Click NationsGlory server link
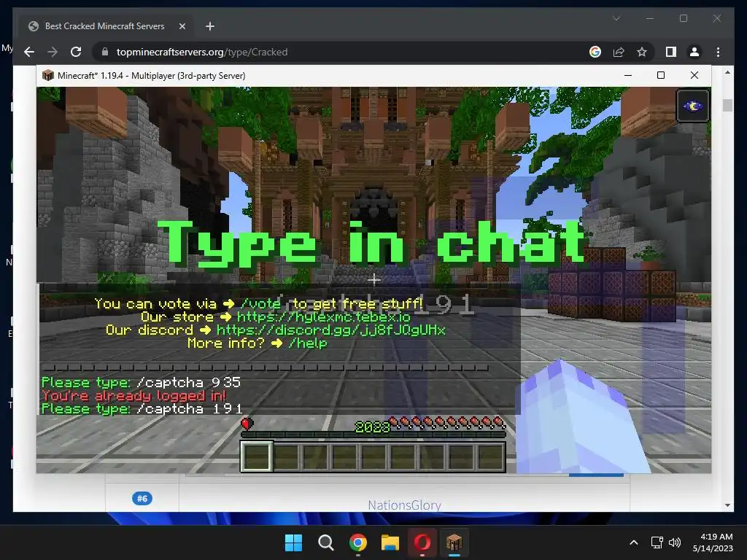The height and width of the screenshot is (560, 747). pos(404,505)
